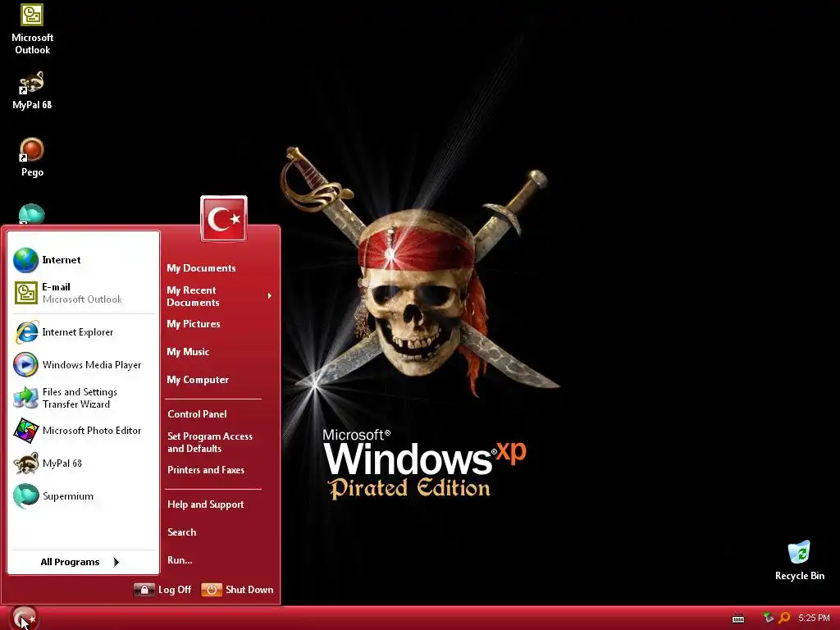
Task: Click the Microsoft Photo Editor label
Action: [x=92, y=431]
